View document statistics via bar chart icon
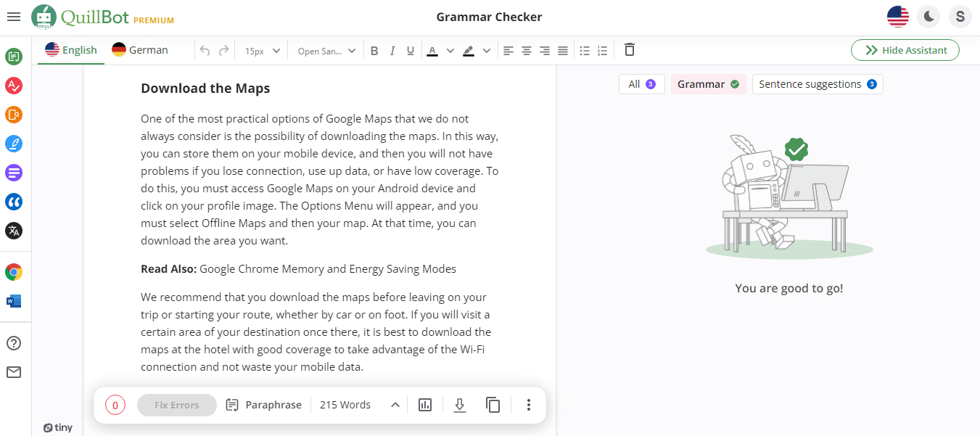Screen dimensions: 980x436 pos(425,405)
